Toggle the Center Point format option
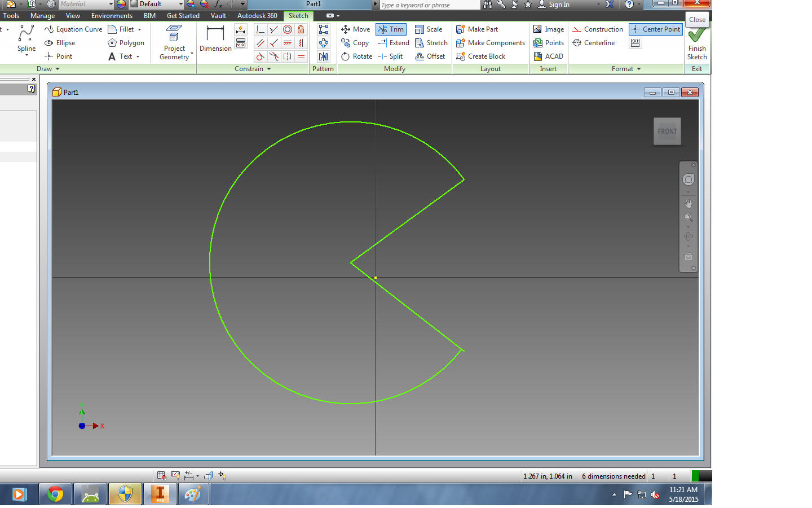Screen dimensions: 812x508 [655, 29]
